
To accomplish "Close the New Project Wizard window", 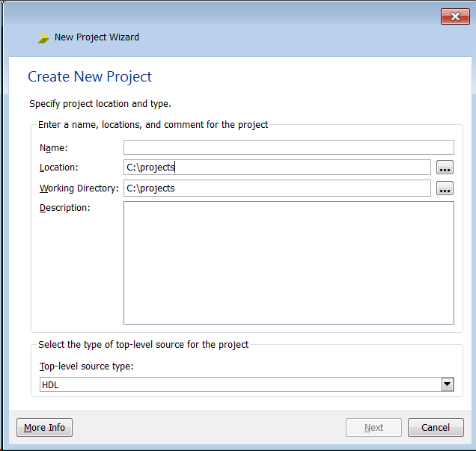I will point(455,16).
